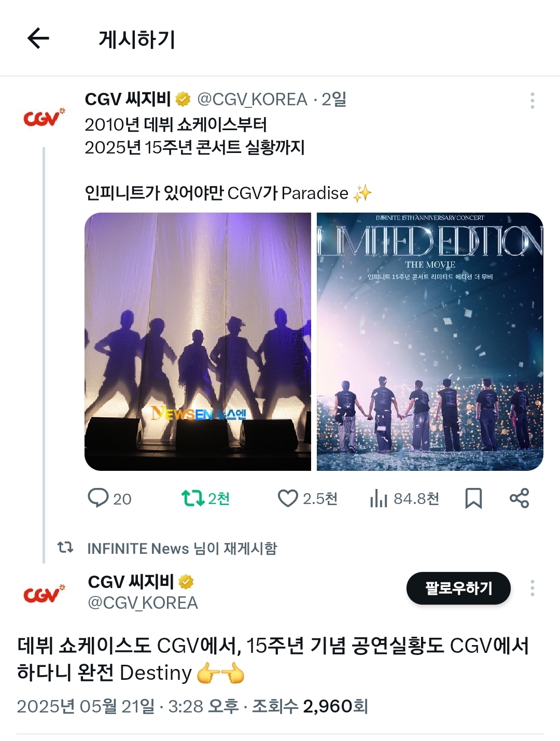Image resolution: width=560 pixels, height=741 pixels.
Task: Open more options beside 팔로우하기 button
Action: point(532,588)
